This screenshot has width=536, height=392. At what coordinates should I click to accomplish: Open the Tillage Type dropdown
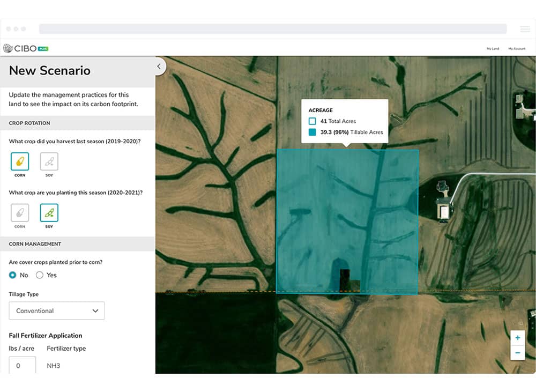(57, 310)
